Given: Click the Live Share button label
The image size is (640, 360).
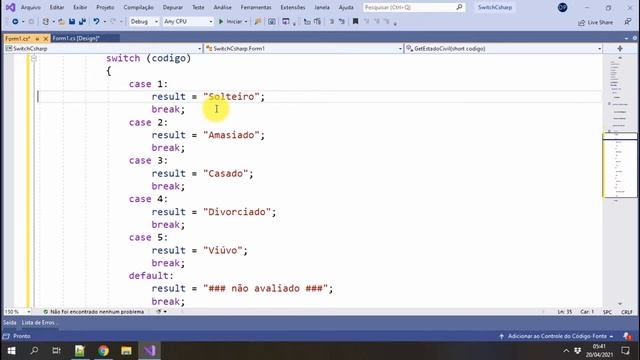Looking at the screenshot, I should point(600,22).
